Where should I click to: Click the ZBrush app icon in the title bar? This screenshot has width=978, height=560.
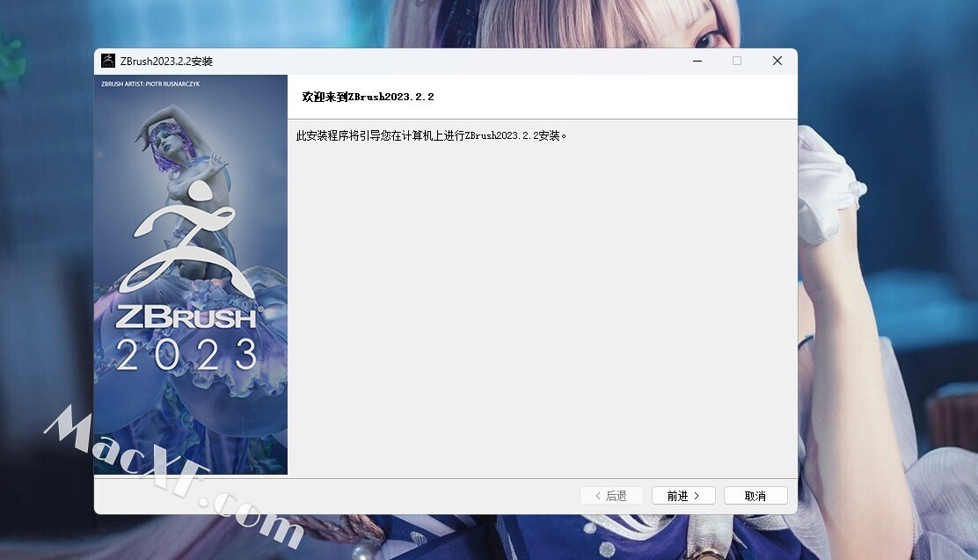tap(108, 61)
